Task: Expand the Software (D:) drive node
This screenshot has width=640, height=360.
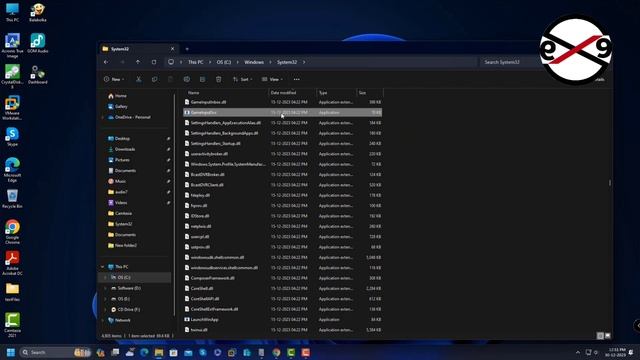Action: tap(106, 288)
